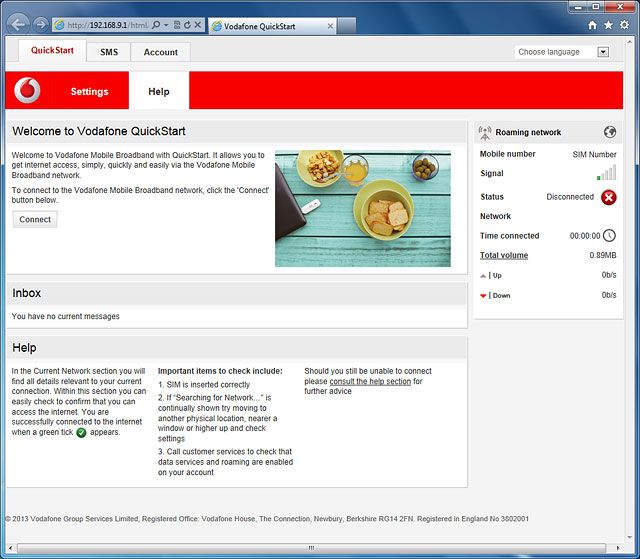The image size is (640, 559).
Task: Click the roaming network antenna icon
Action: 485,132
